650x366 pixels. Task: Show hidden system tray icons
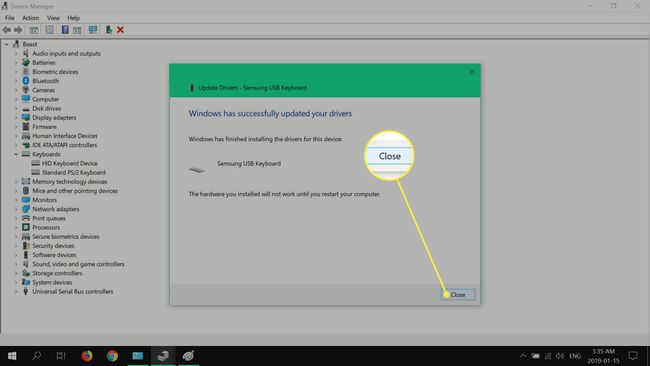[x=523, y=356]
